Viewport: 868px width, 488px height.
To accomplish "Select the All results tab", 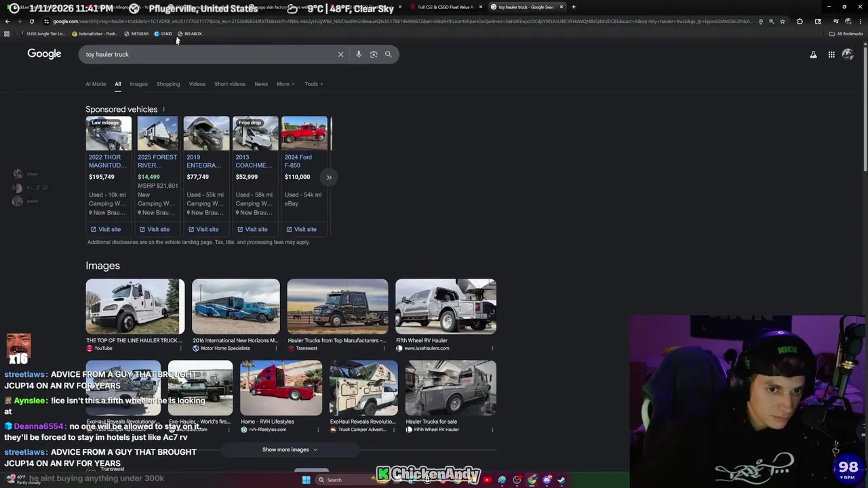I will coord(117,84).
